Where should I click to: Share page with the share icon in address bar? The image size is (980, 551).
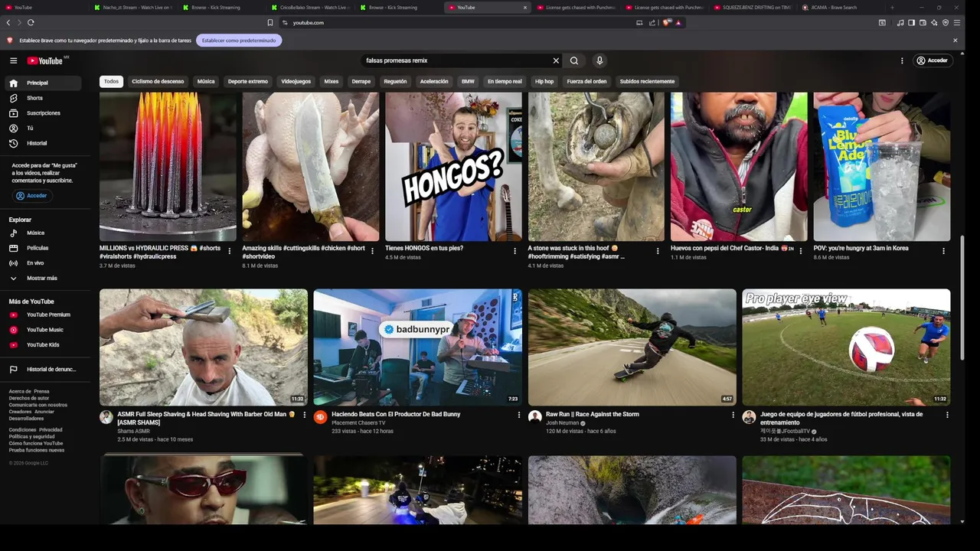652,22
